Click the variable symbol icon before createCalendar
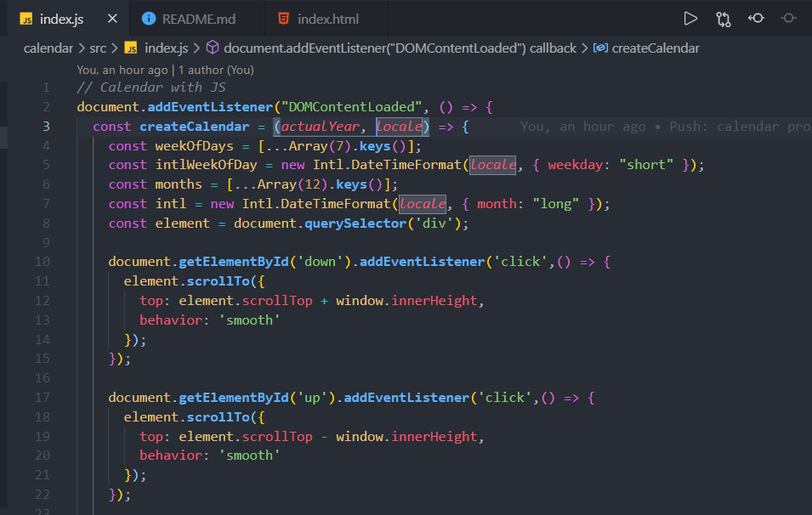This screenshot has height=515, width=812. (x=600, y=48)
